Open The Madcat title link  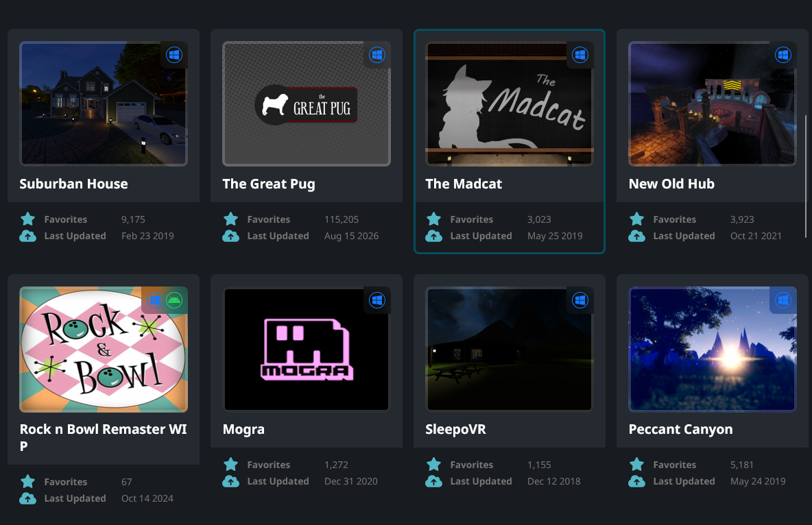(x=464, y=184)
